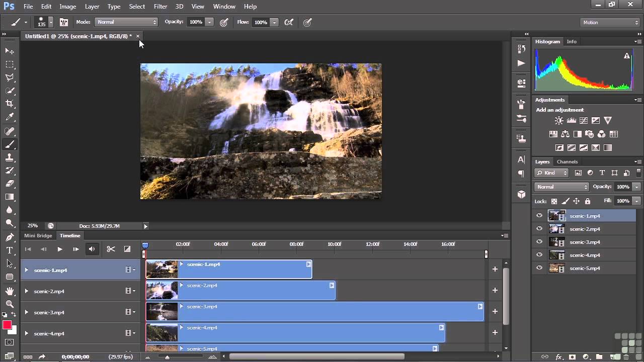Select the Crop tool
This screenshot has width=644, height=362.
pos(10,104)
